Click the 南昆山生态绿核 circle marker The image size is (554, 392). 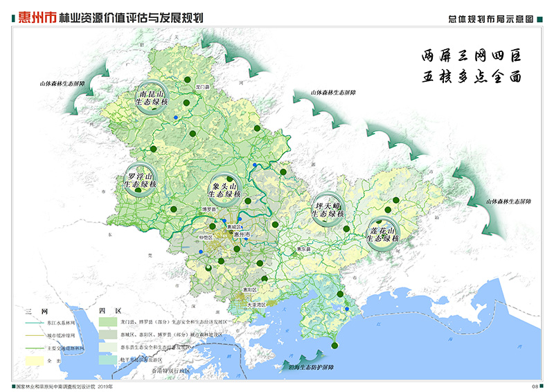tap(151, 98)
